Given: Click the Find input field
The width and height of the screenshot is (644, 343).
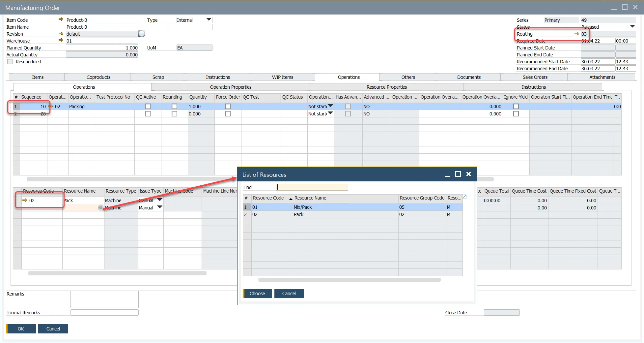Looking at the screenshot, I should coord(312,187).
